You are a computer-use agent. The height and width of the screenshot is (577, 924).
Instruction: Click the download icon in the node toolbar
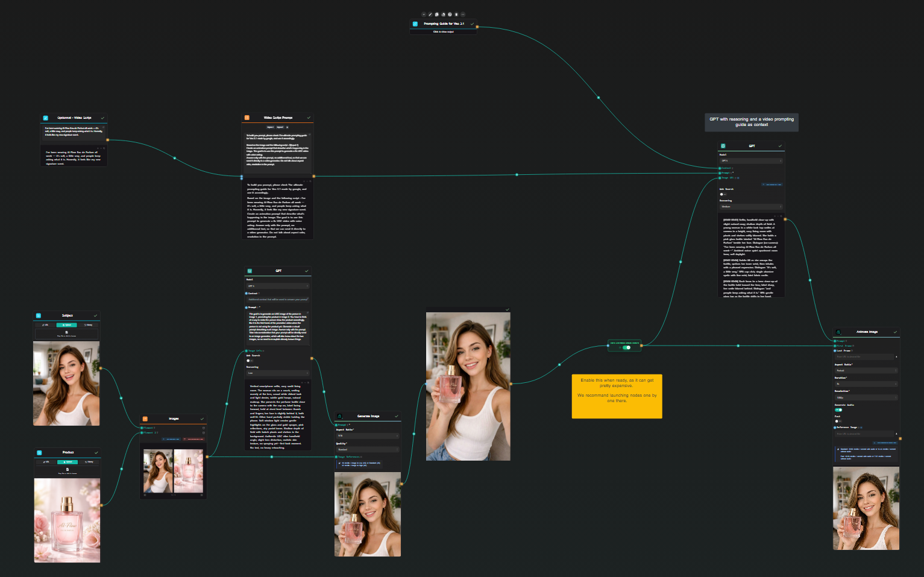444,14
